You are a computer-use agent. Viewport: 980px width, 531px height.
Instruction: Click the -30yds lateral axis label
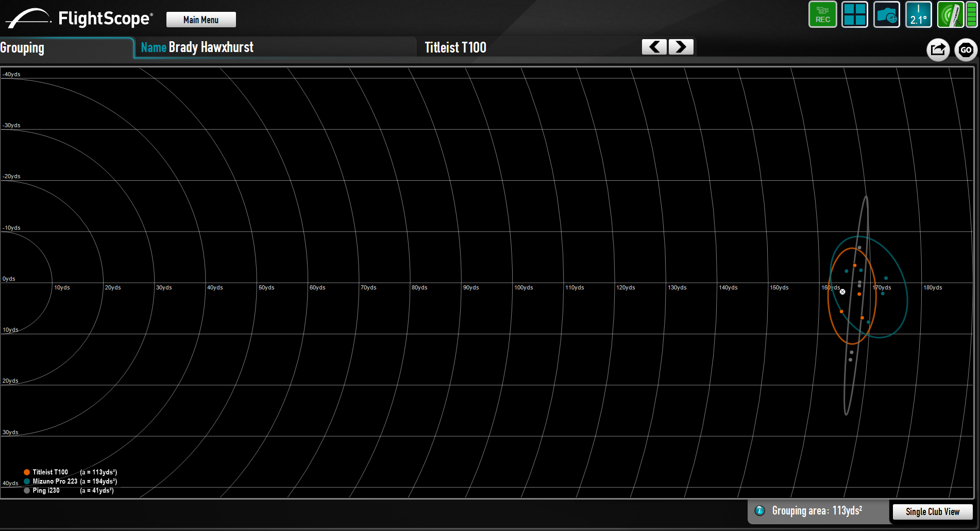11,126
